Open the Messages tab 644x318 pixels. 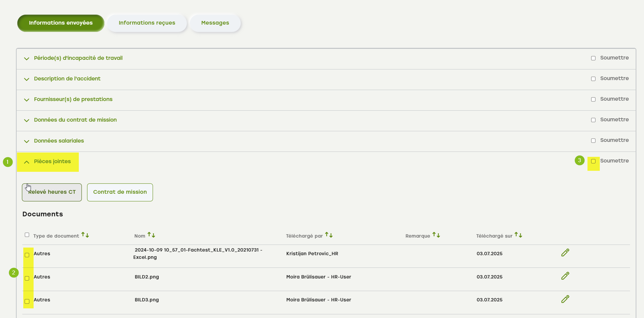pyautogui.click(x=215, y=23)
